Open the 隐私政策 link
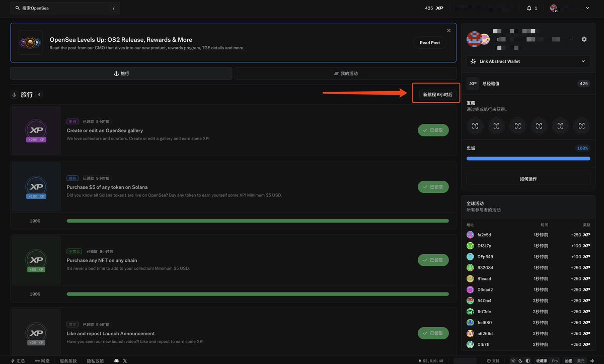This screenshot has height=364, width=604. [95, 360]
